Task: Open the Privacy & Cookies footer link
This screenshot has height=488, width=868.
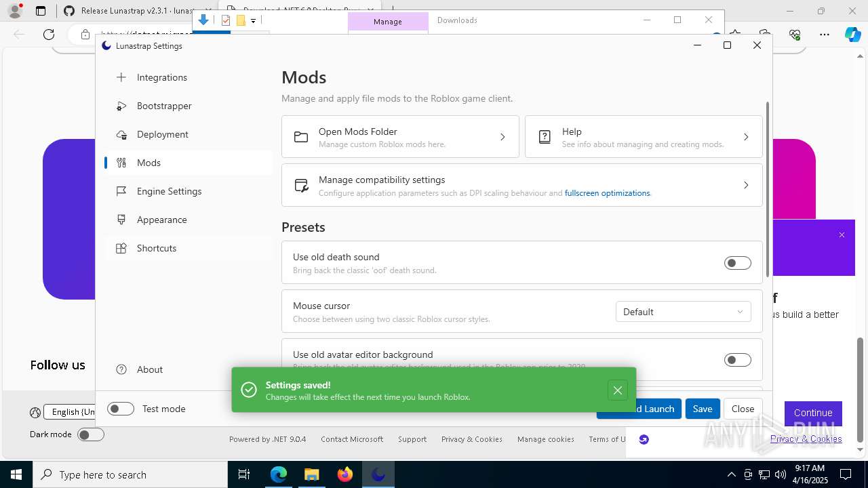Action: click(x=471, y=439)
